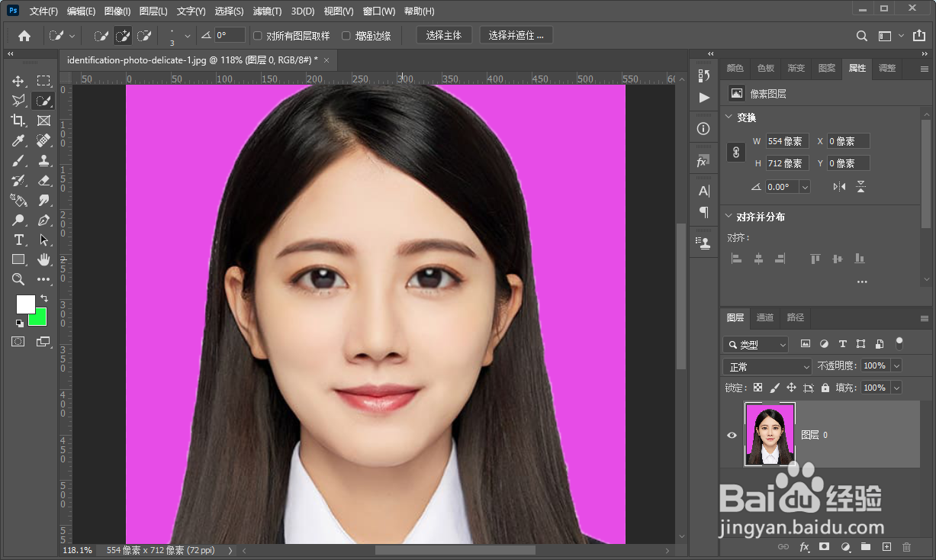
Task: Select the Paint Bucket tool
Action: pos(18,200)
